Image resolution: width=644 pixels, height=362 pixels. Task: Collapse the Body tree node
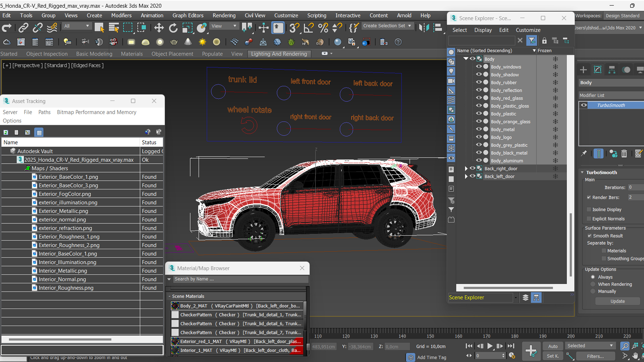466,59
